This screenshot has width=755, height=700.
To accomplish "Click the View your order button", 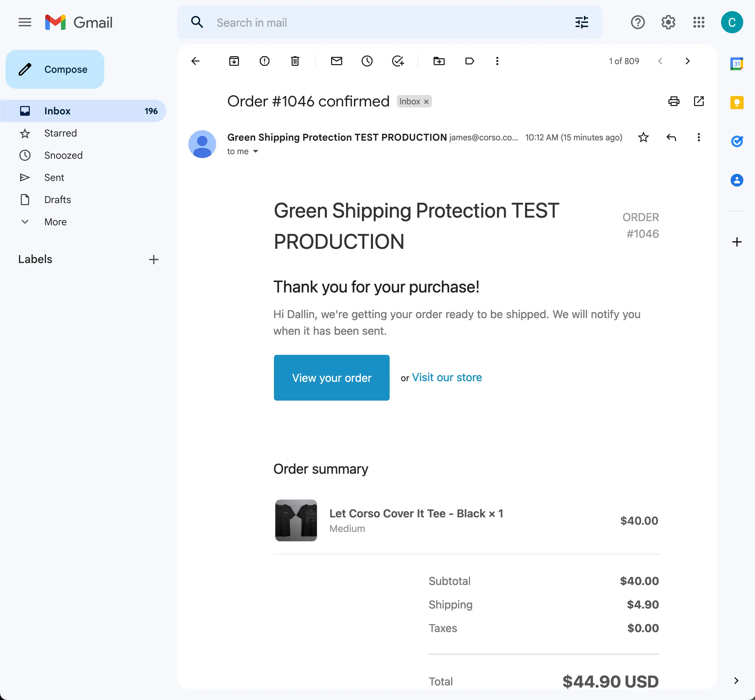I will coord(332,378).
